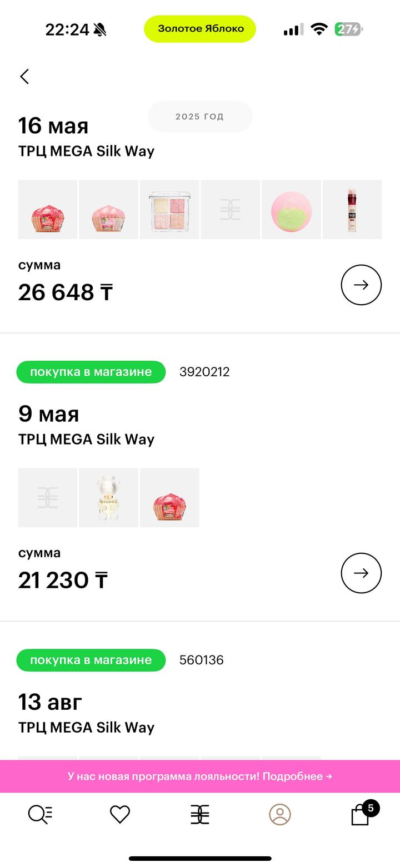Tap the покупка в магазине badge for order 3920212
This screenshot has width=400, height=868.
91,372
